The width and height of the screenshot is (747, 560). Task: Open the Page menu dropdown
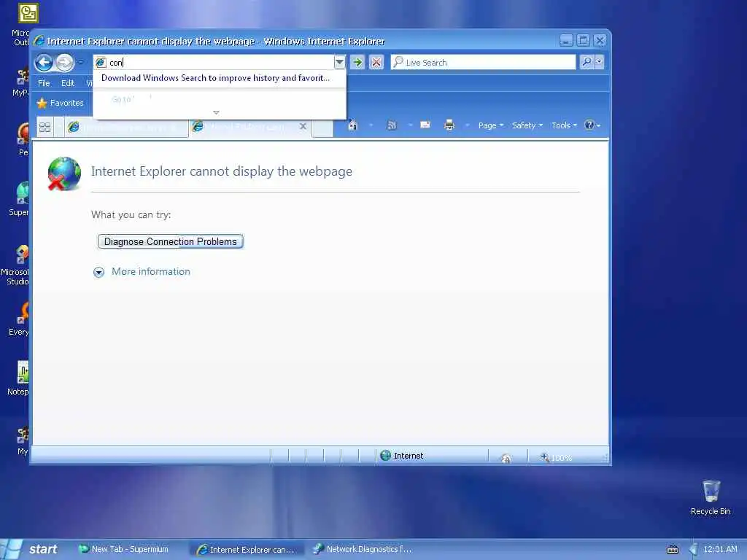(491, 125)
